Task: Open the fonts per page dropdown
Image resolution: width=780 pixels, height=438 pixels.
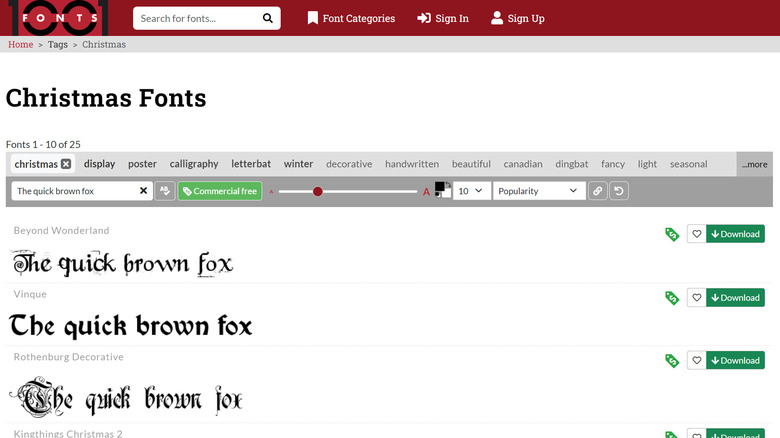Action: (471, 191)
